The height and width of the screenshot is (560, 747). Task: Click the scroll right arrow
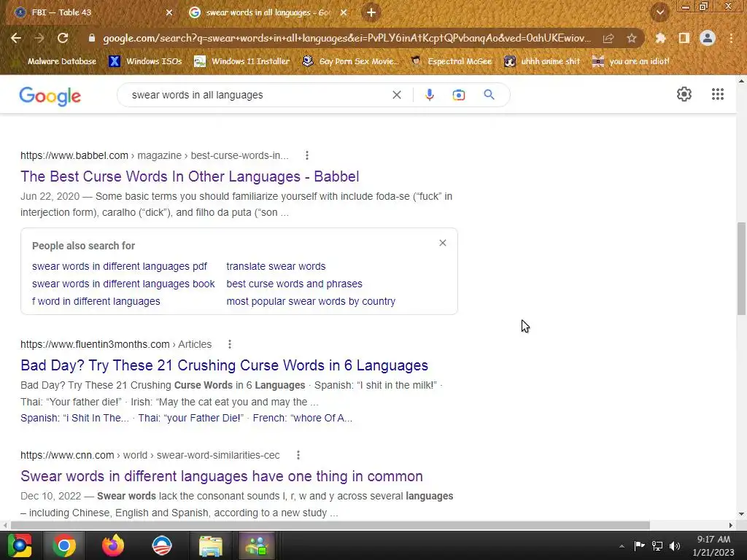(730, 525)
